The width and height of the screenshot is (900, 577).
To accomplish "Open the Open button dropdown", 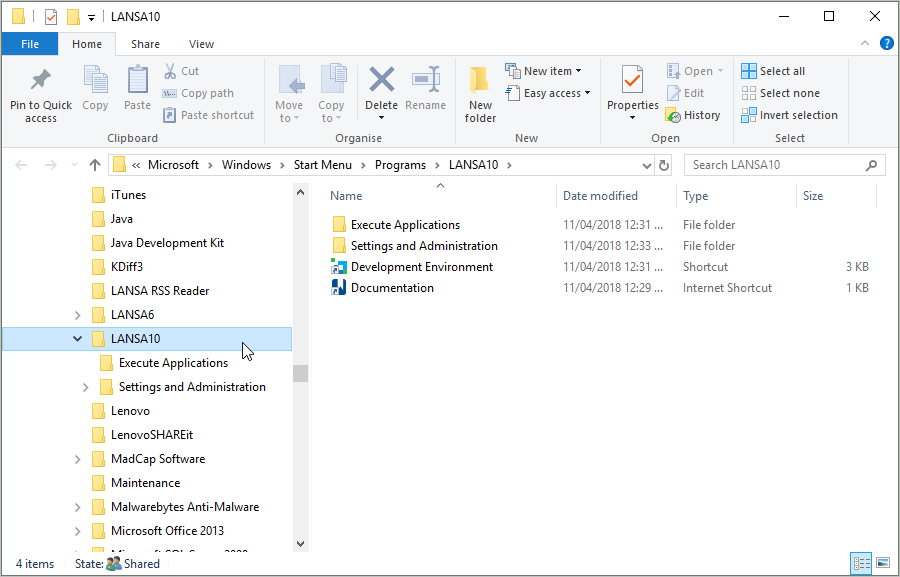I will (x=695, y=71).
